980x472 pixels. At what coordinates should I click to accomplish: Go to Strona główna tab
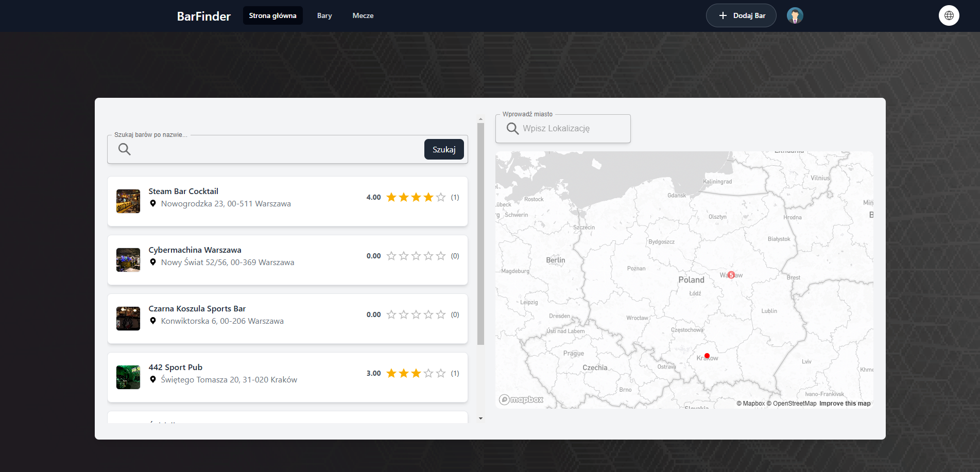(272, 15)
